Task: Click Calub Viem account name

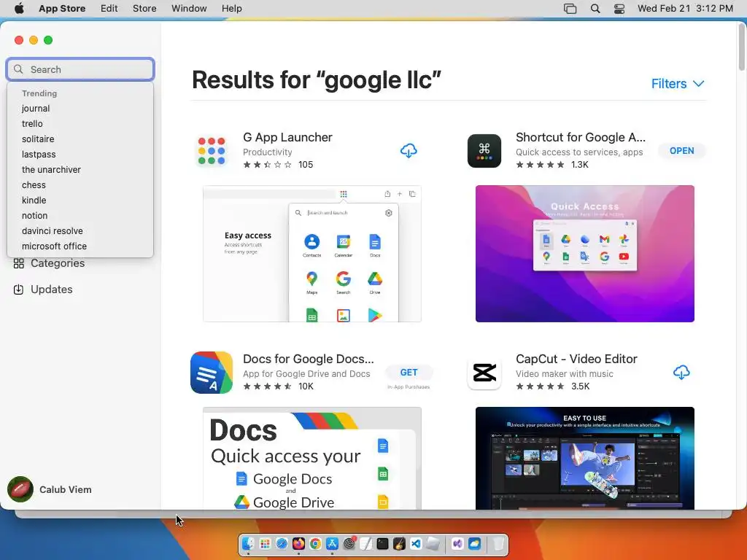Action: point(65,489)
